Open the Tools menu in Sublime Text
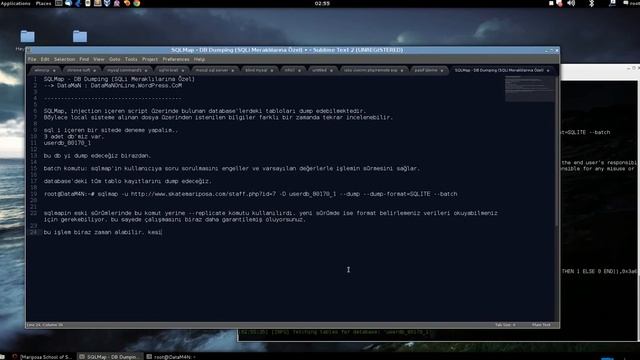Image resolution: width=640 pixels, height=360 pixels. [131, 60]
